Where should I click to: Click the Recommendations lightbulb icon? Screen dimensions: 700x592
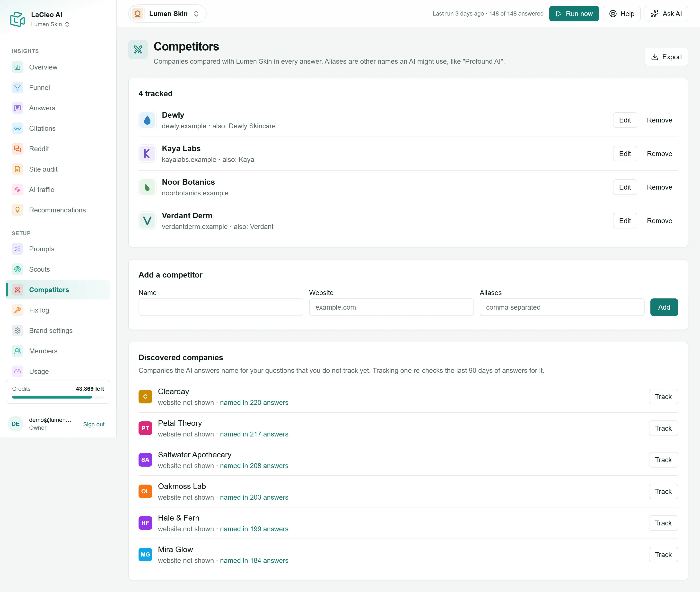[17, 210]
